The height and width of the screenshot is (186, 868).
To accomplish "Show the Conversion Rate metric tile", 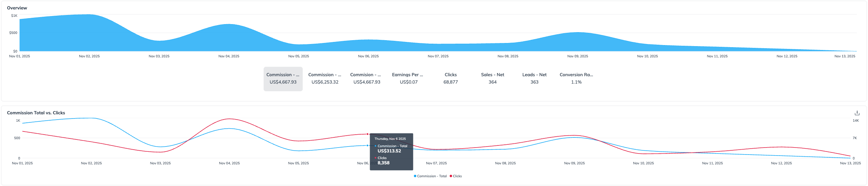I will (576, 79).
